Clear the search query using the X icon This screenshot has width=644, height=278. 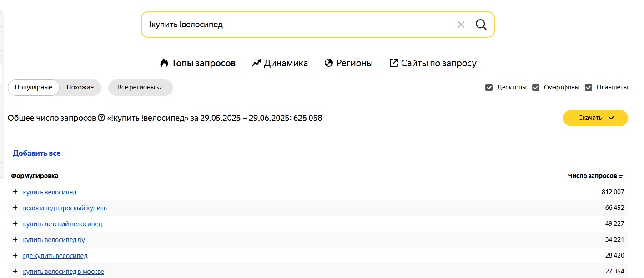461,25
